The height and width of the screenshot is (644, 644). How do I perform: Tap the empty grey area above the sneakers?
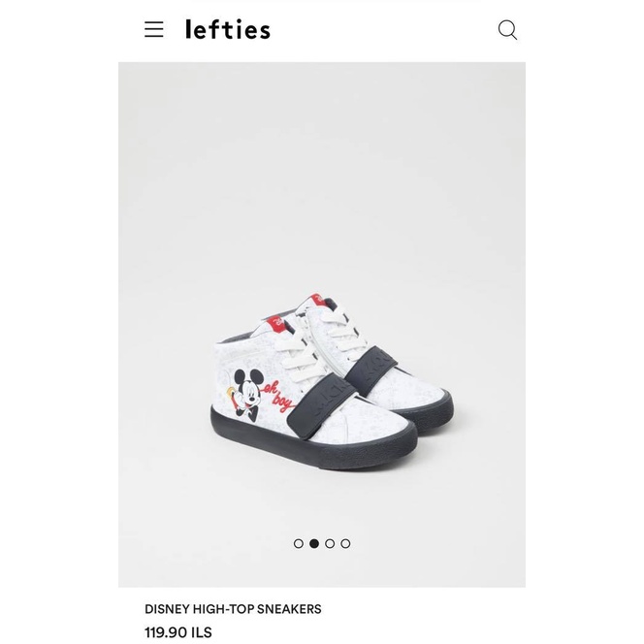(x=322, y=173)
